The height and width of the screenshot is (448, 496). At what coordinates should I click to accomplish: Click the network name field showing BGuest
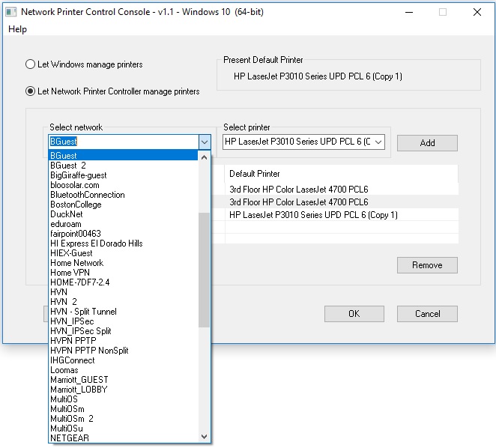(x=124, y=142)
